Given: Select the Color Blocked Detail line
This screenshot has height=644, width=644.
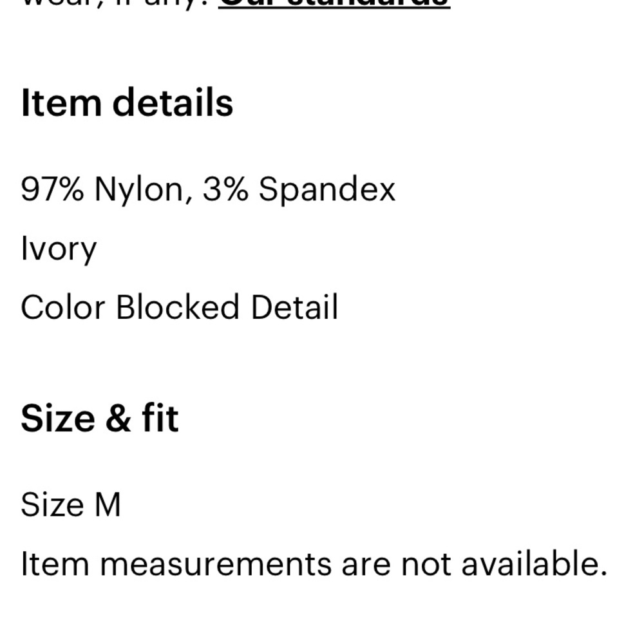Looking at the screenshot, I should pos(180,307).
